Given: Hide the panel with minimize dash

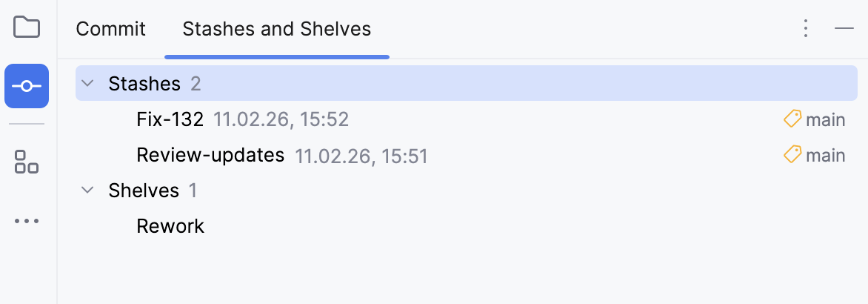Looking at the screenshot, I should (844, 29).
